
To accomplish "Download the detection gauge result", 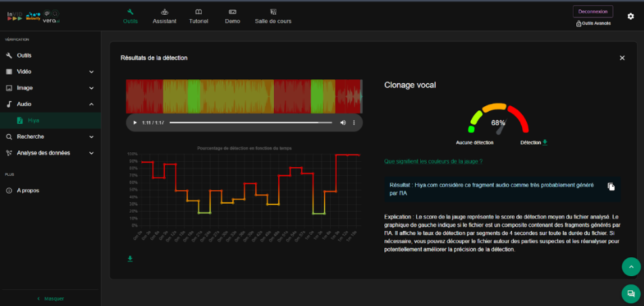I will tap(545, 142).
